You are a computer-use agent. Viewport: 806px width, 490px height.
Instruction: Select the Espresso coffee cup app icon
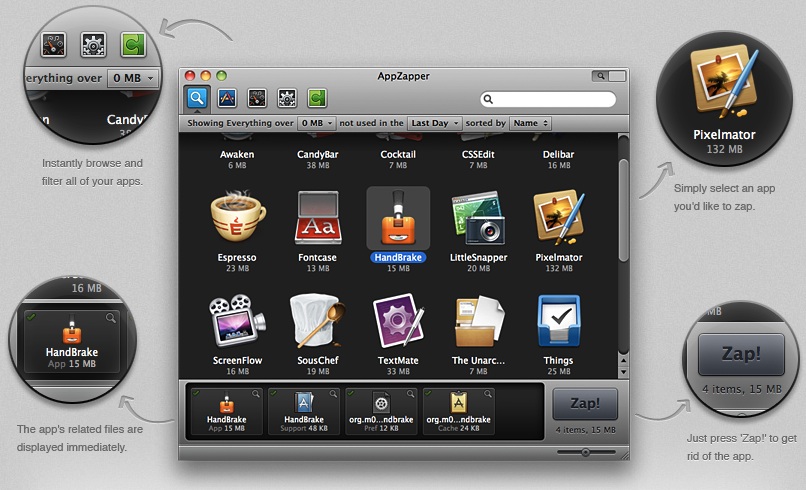click(237, 217)
